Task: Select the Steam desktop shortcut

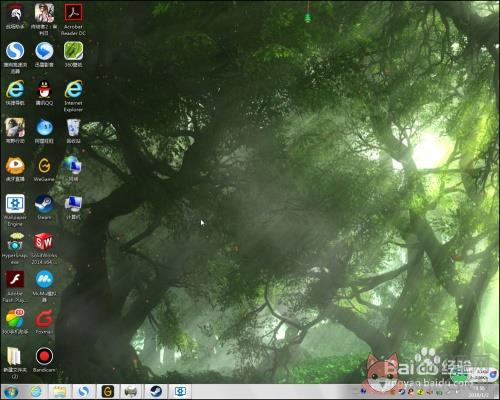Action: (44, 207)
